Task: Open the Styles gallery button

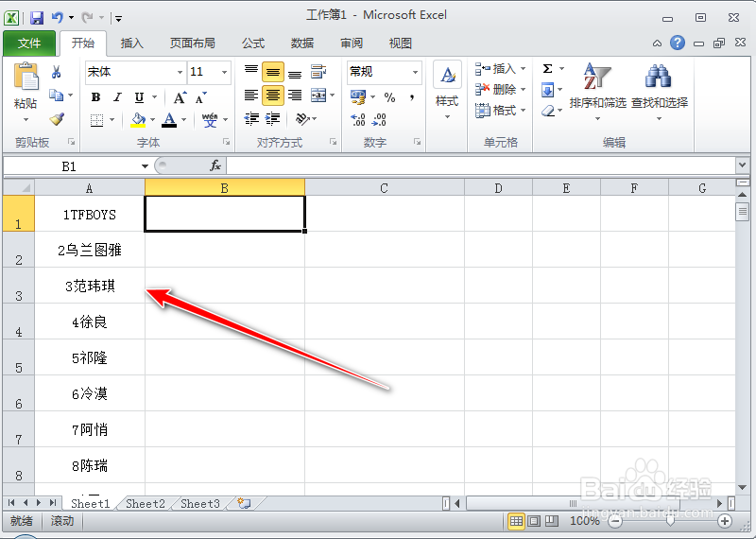Action: click(447, 91)
